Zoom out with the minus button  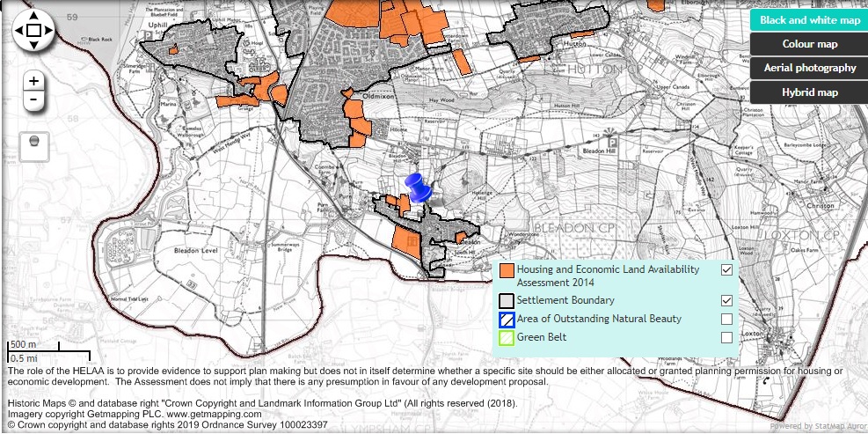point(33,99)
